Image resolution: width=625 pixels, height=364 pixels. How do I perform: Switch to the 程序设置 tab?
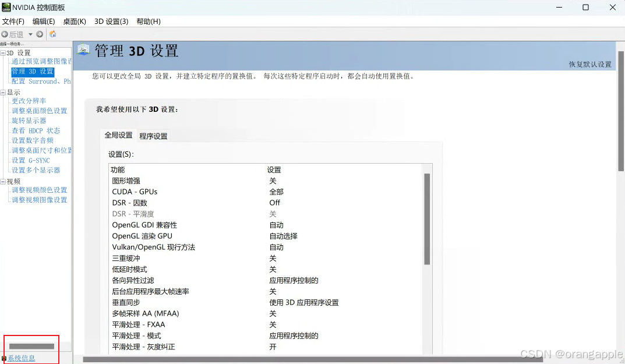coord(153,136)
